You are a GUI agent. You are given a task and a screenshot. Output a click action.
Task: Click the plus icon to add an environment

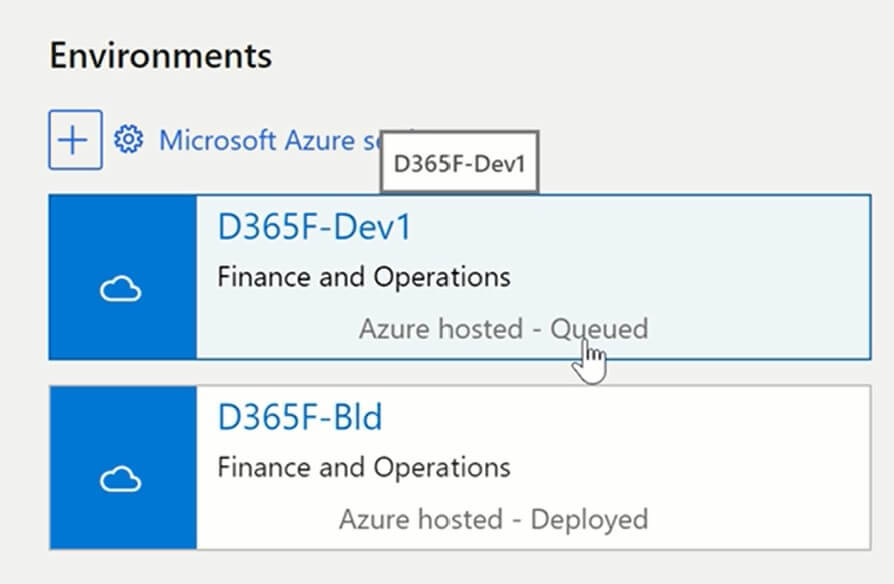[75, 140]
